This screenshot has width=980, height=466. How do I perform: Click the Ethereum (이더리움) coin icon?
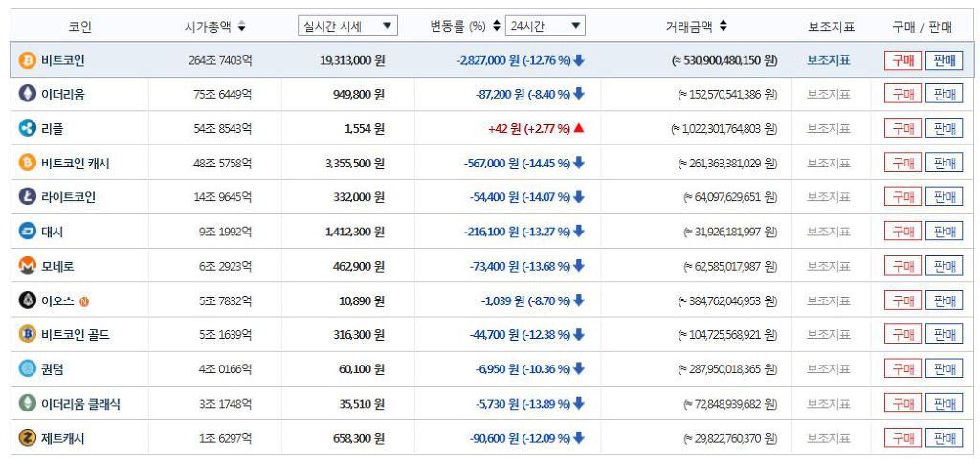point(28,95)
